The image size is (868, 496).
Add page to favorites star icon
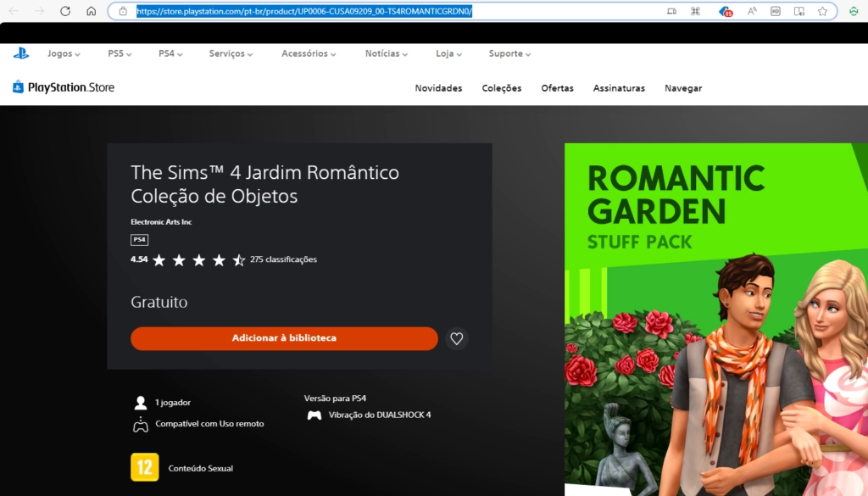point(822,11)
